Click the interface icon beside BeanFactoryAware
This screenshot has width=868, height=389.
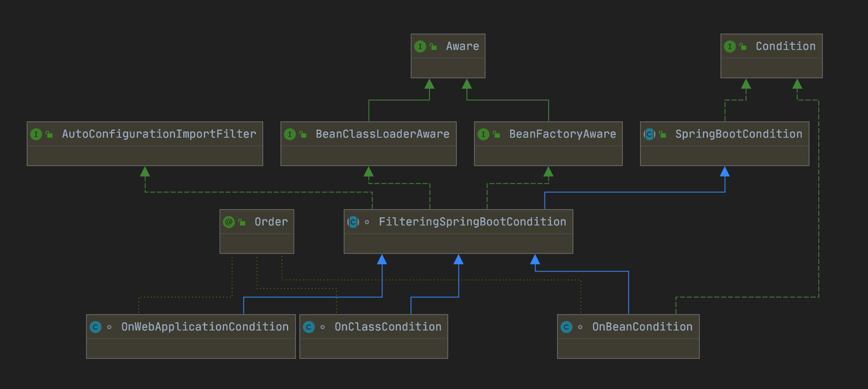pyautogui.click(x=483, y=134)
